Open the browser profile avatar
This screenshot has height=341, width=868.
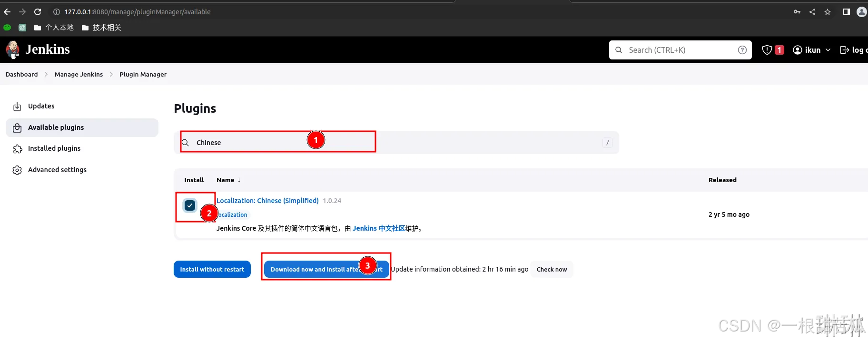point(862,12)
